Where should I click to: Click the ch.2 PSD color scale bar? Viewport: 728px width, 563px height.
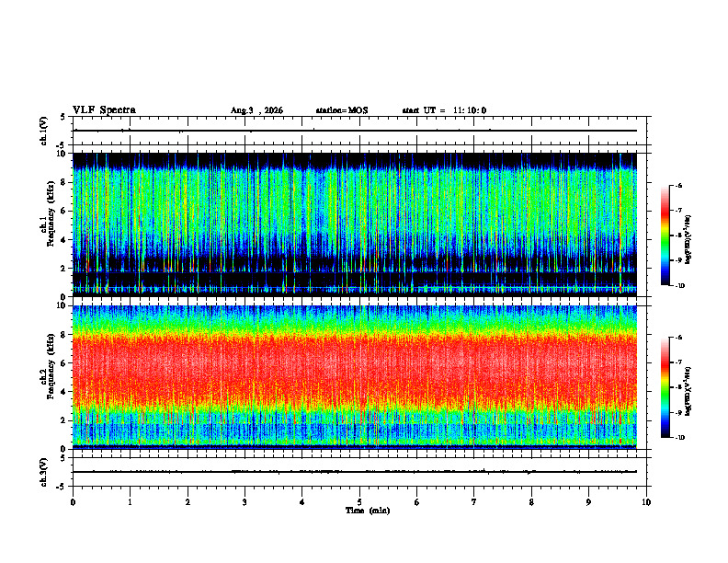coord(665,387)
